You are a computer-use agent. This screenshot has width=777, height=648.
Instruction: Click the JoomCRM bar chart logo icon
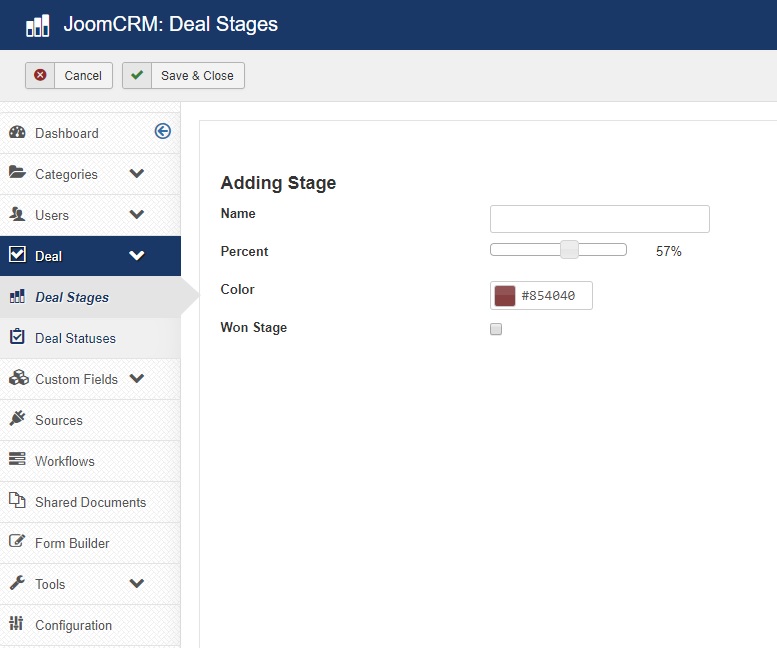tap(38, 25)
